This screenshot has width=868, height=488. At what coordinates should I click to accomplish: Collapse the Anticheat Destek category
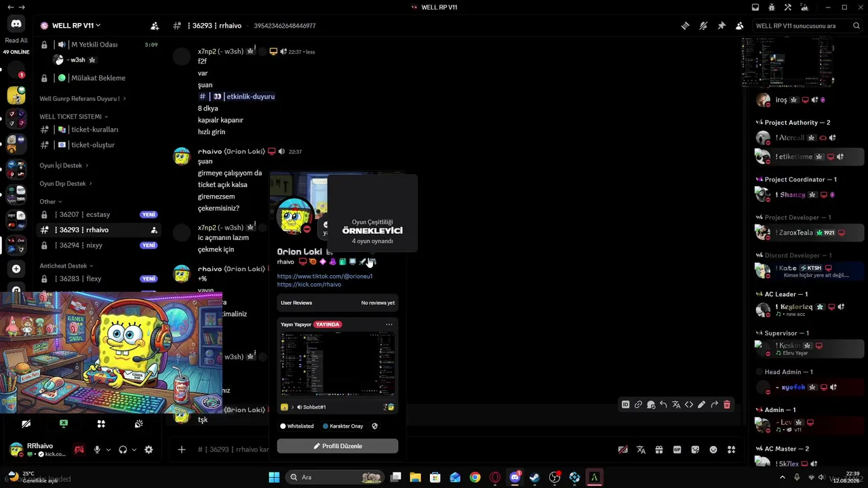tap(66, 266)
